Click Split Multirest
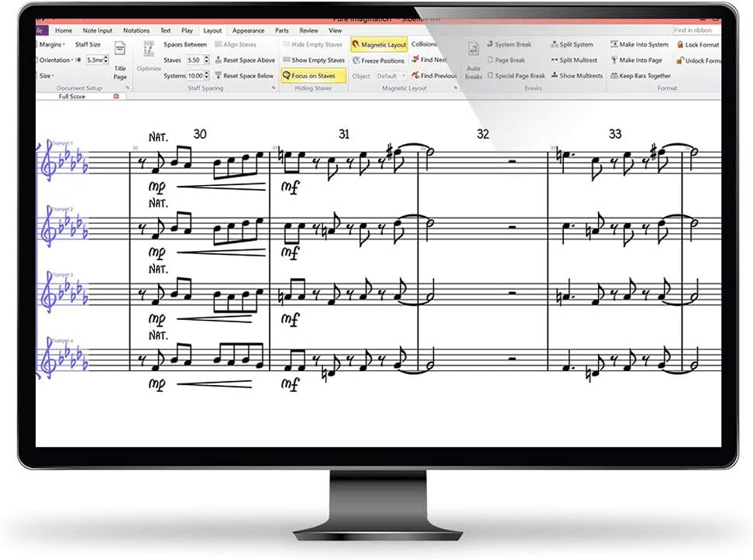Image resolution: width=753 pixels, height=560 pixels. (576, 60)
